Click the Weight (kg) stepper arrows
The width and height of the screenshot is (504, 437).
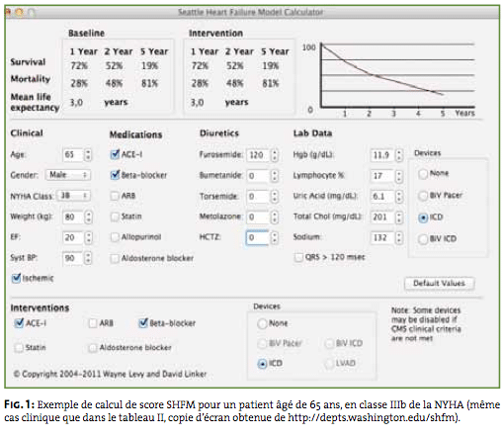click(x=88, y=217)
